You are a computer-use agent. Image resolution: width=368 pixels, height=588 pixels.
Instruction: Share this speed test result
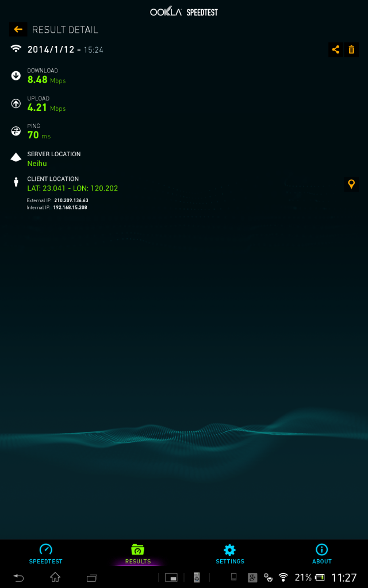[336, 49]
